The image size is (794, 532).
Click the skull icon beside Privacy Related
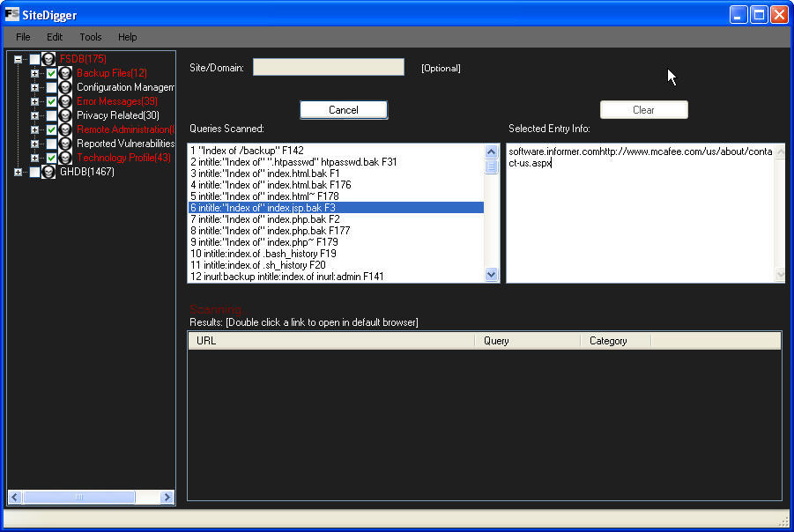65,115
